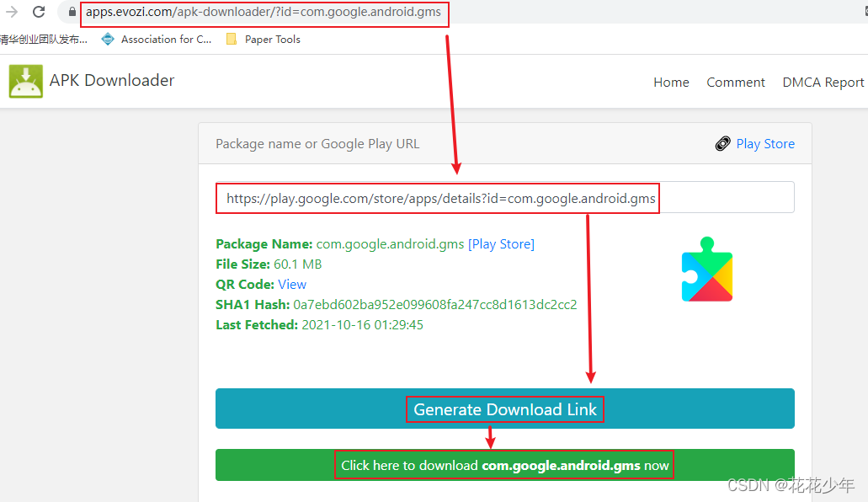
Task: Go to the Home menu item
Action: click(671, 83)
